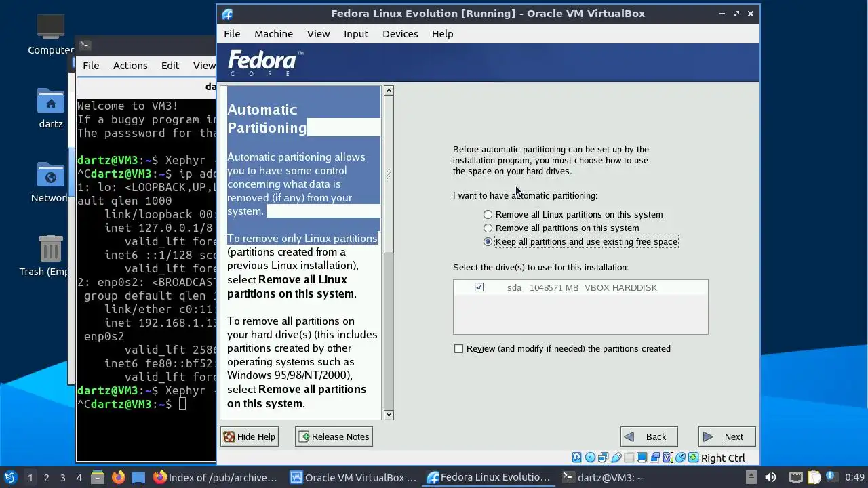Click the green arrow keyboard capture icon
The height and width of the screenshot is (488, 868).
(694, 457)
